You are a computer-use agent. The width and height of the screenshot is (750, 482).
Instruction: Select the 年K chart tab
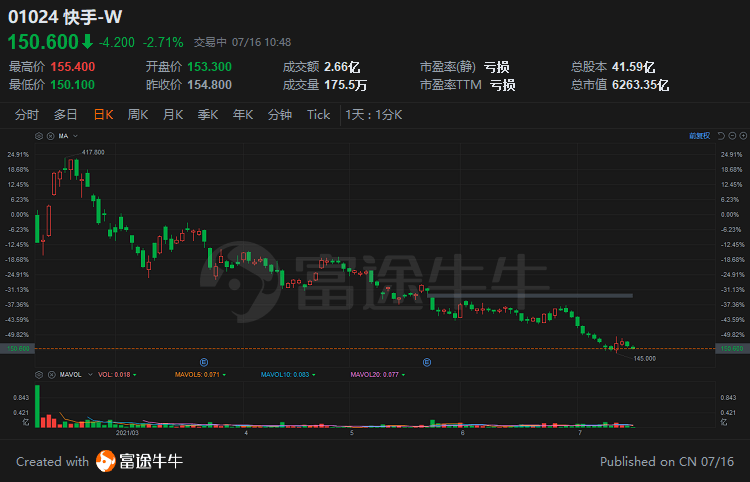pos(243,115)
